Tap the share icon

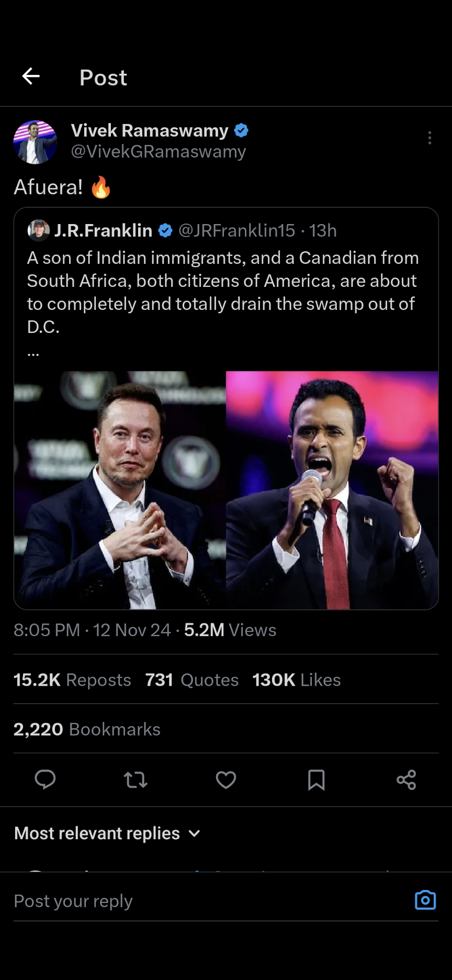(x=406, y=780)
